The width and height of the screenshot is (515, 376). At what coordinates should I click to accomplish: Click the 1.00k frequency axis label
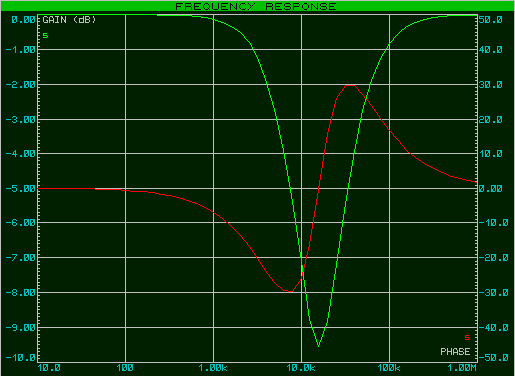coord(213,368)
